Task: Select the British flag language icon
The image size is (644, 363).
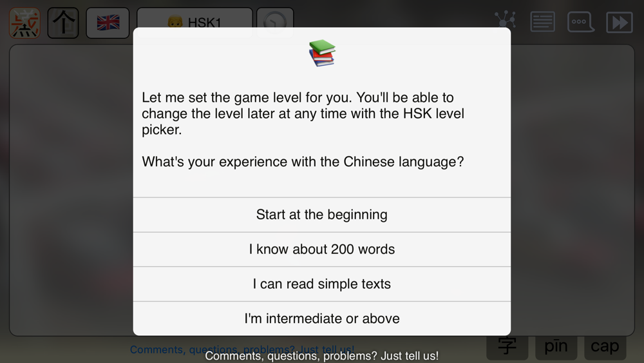Action: point(108,23)
